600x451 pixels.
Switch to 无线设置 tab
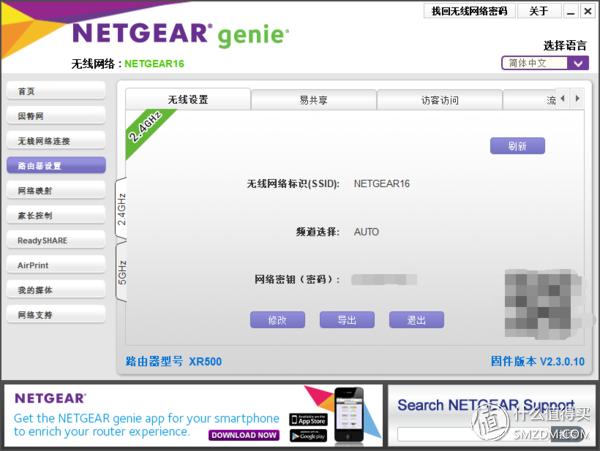tap(188, 100)
